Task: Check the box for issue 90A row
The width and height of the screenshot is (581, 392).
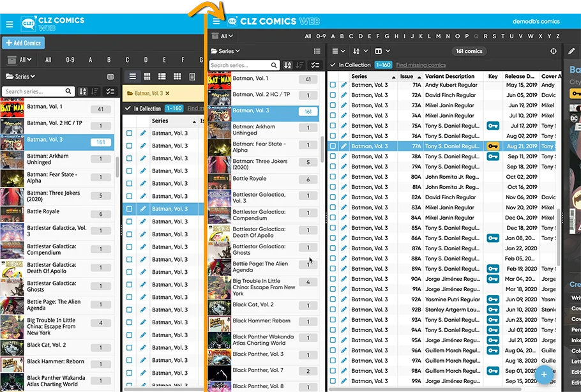Action: click(x=333, y=279)
